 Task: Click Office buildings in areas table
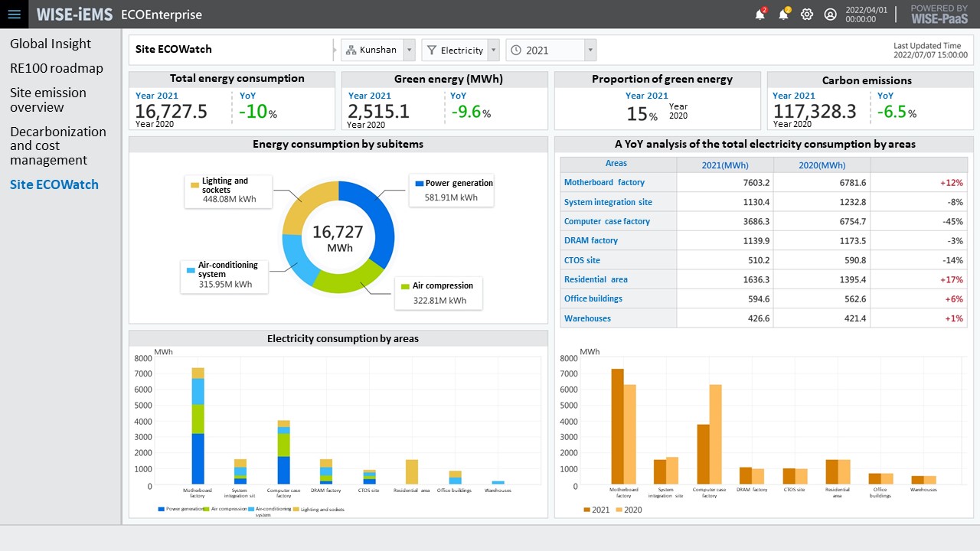click(x=593, y=298)
